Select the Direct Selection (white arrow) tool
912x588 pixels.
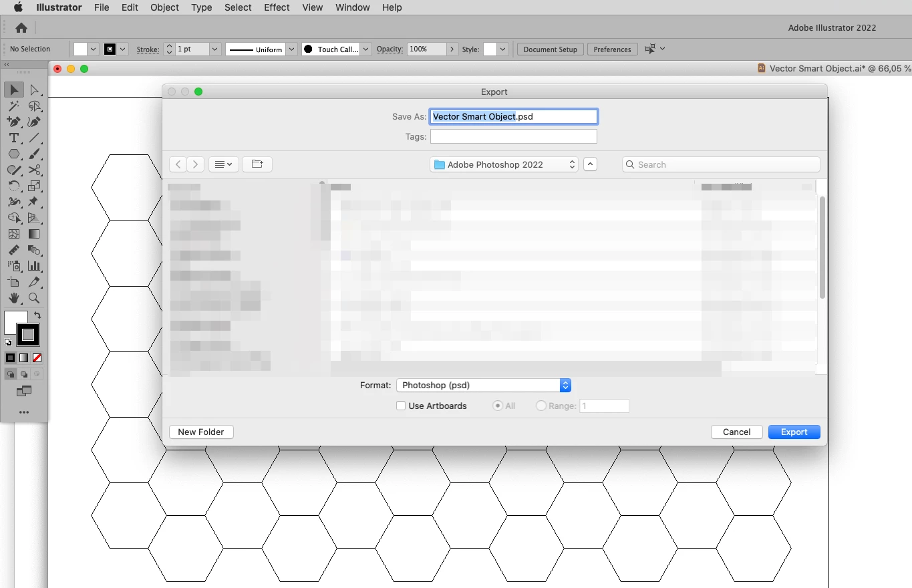click(x=35, y=90)
